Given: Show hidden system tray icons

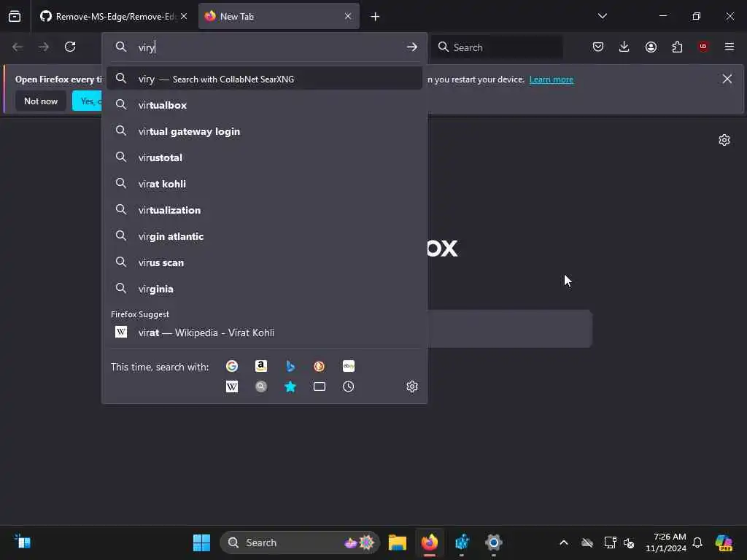Looking at the screenshot, I should point(564,542).
